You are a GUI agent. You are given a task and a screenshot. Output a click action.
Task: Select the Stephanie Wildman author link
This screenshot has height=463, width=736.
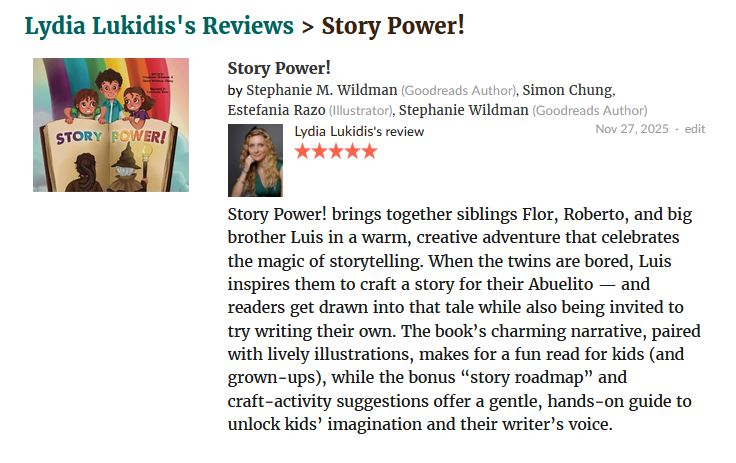[x=464, y=110]
